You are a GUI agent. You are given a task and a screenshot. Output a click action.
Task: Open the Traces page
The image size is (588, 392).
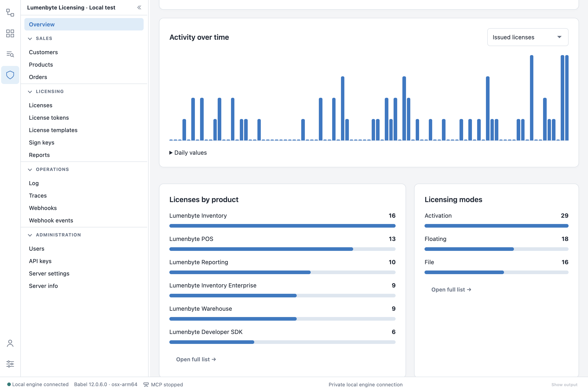click(x=38, y=196)
